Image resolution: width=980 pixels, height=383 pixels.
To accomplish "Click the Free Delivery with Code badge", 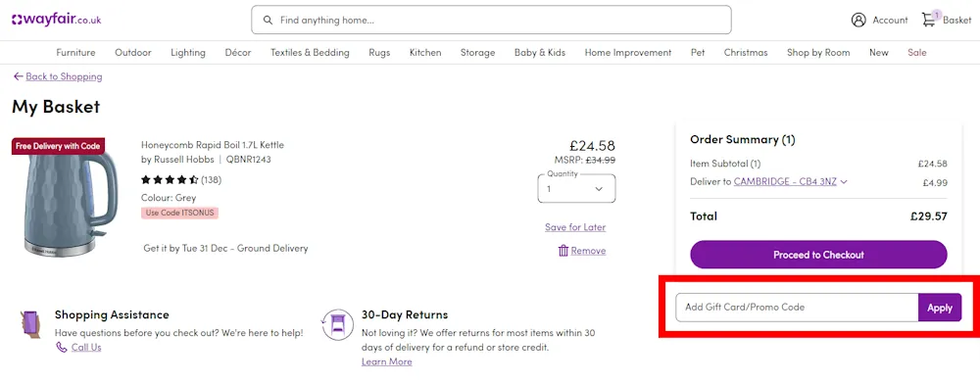I will (58, 146).
